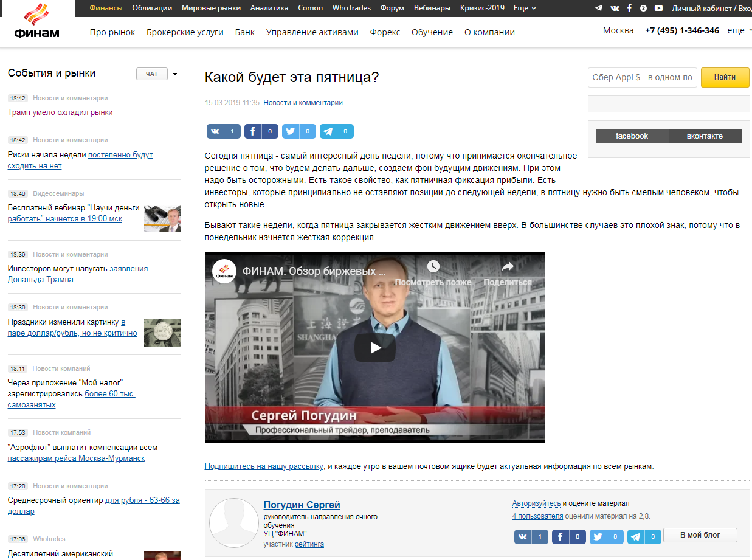The width and height of the screenshot is (752, 560).
Task: Click the Finam logo in the header
Action: point(37,22)
